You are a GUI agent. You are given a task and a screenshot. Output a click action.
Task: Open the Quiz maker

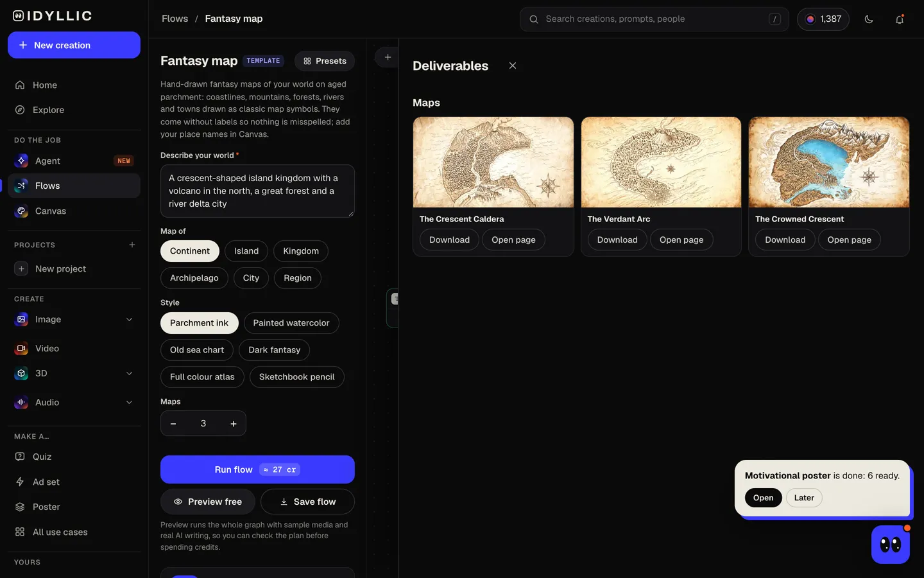pos(74,457)
